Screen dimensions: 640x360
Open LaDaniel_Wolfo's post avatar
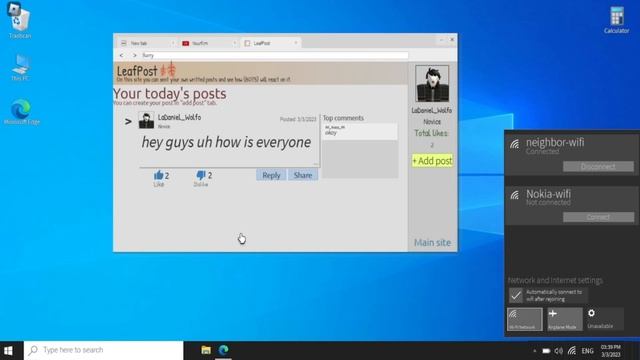pyautogui.click(x=146, y=120)
